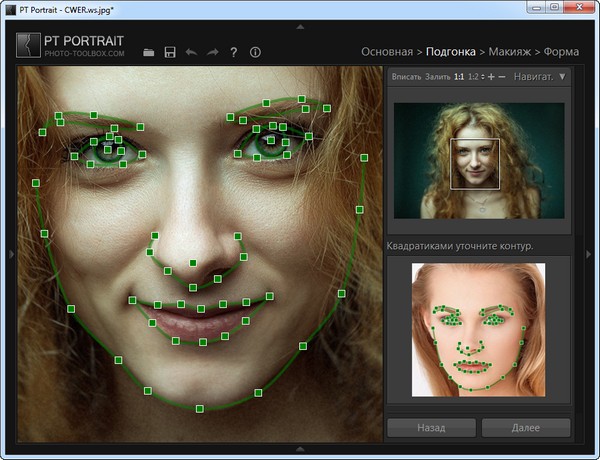The image size is (600, 460).
Task: Zoom out with the minus icon
Action: [502, 76]
